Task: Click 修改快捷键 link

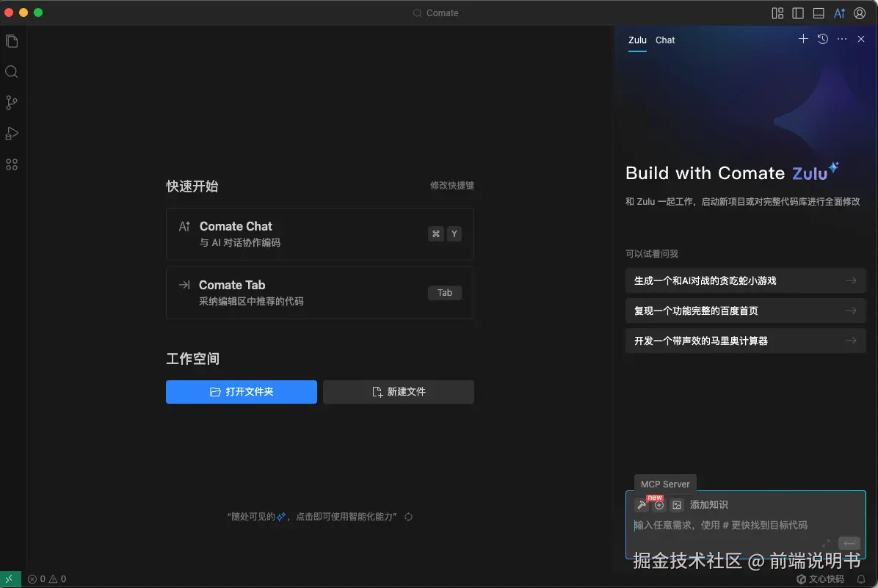Action: click(x=452, y=186)
